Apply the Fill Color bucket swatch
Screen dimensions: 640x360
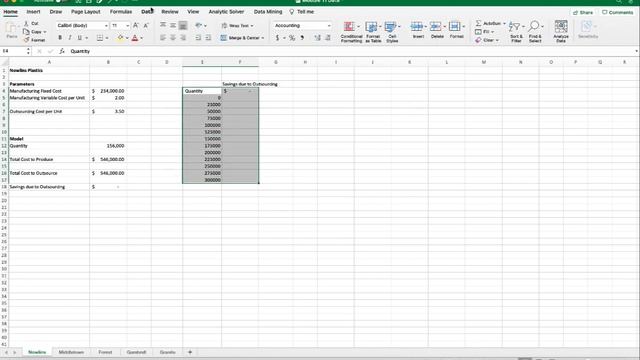(x=120, y=38)
